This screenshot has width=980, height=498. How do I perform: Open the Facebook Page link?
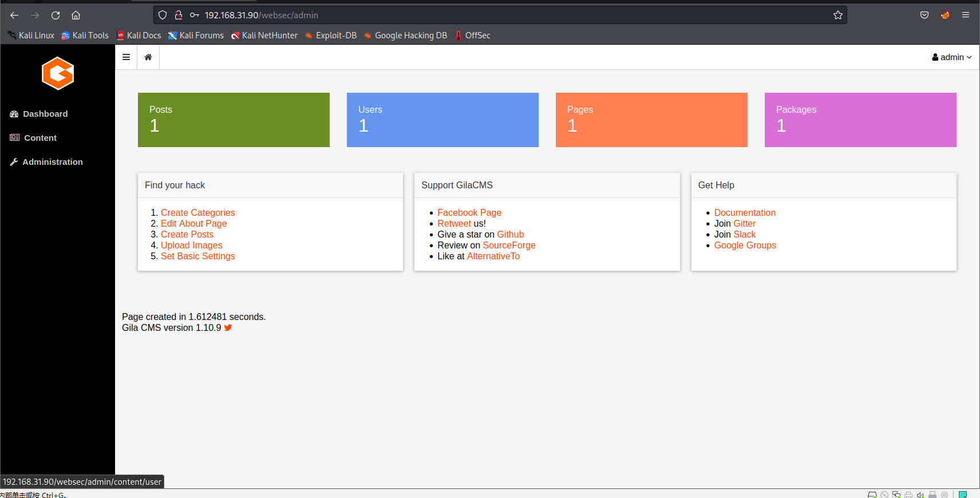[469, 213]
